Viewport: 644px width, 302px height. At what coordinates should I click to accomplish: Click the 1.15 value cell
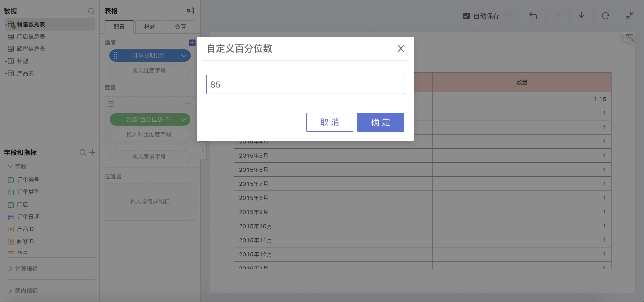pos(522,99)
